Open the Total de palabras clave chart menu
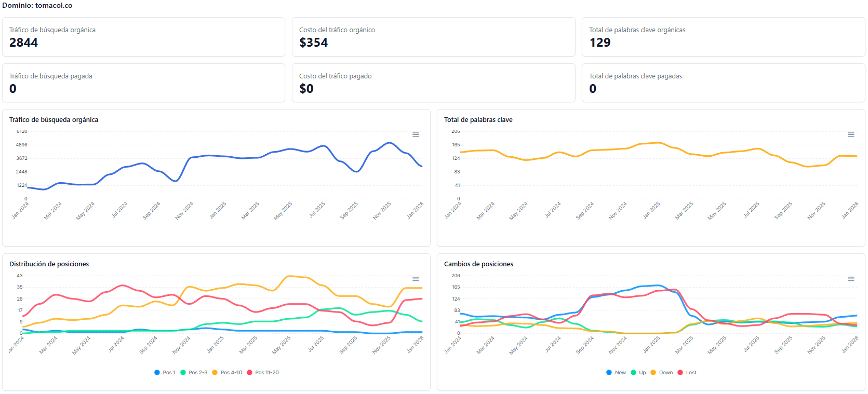 coord(851,134)
